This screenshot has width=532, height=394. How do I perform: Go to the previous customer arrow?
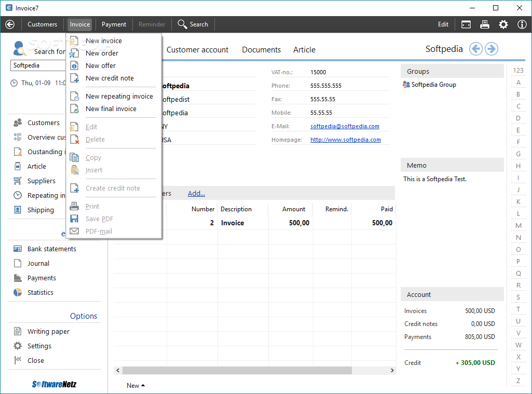(x=475, y=49)
